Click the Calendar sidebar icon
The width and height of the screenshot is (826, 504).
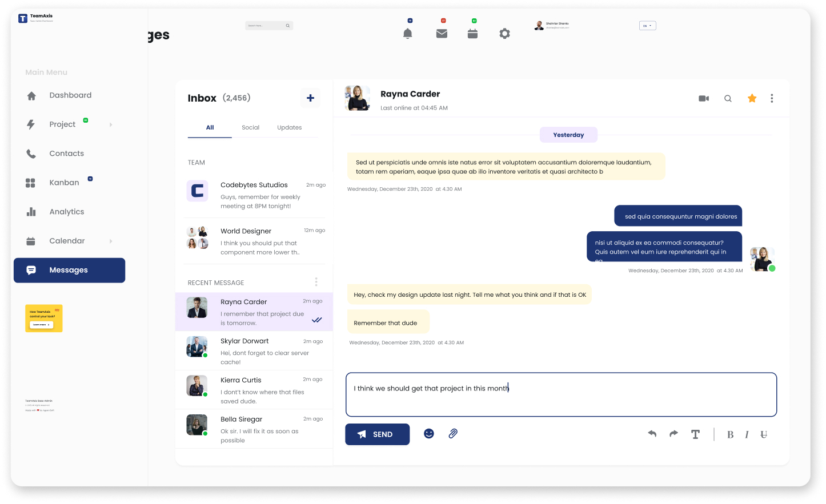[31, 241]
